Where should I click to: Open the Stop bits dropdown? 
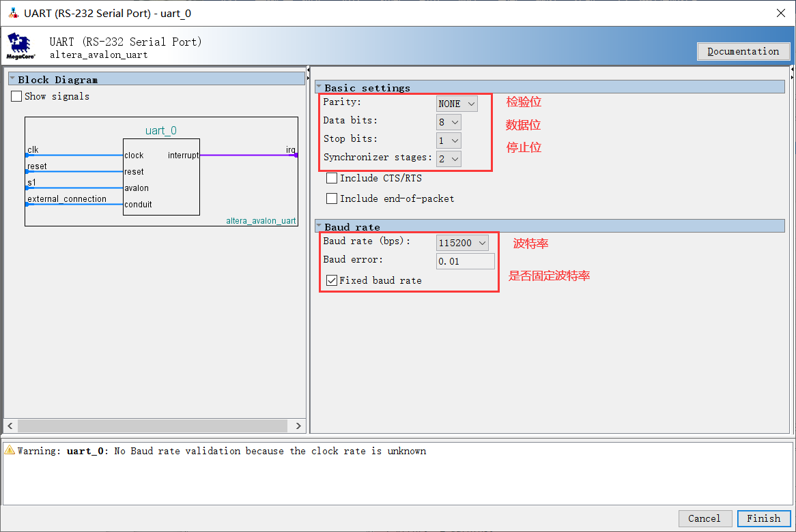point(449,141)
